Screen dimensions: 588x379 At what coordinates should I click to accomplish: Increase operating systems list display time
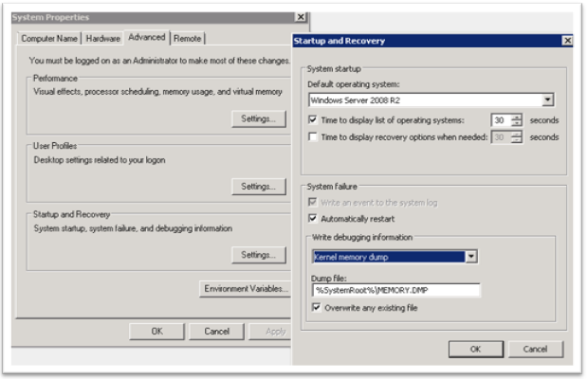click(x=517, y=117)
